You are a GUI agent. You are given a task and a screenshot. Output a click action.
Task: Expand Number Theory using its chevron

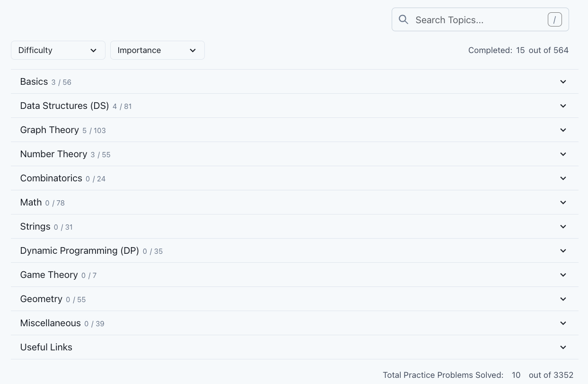[563, 154]
